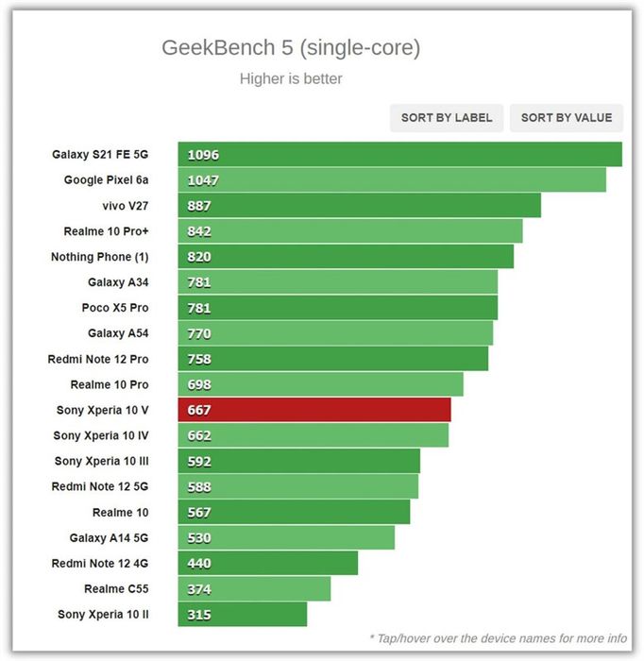Click the Redmi Note 12 4G bar showing 440
Image resolution: width=644 pixels, height=661 pixels.
267,563
